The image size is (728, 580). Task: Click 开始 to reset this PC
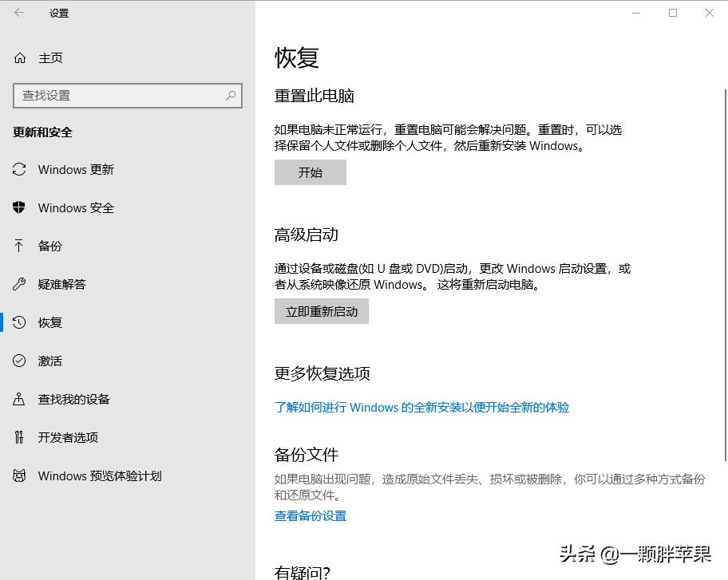point(311,172)
